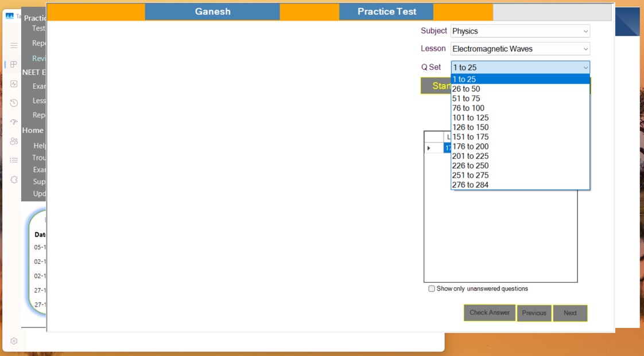Open the Subject dropdown showing Physics
Screen dimensions: 644x356
(520, 31)
